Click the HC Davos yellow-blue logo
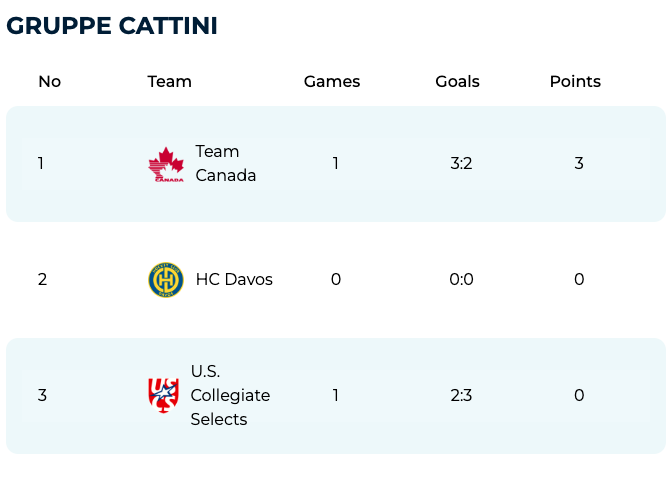This screenshot has height=496, width=671. click(166, 280)
